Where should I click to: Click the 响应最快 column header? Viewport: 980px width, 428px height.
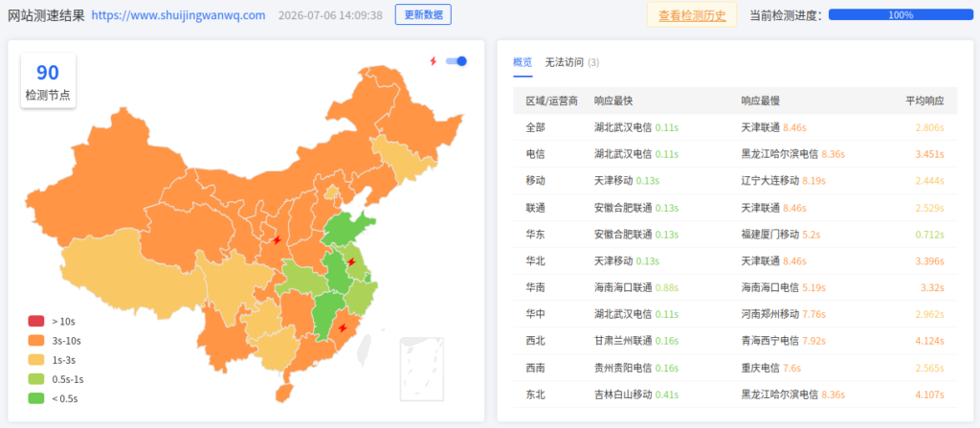tap(613, 101)
